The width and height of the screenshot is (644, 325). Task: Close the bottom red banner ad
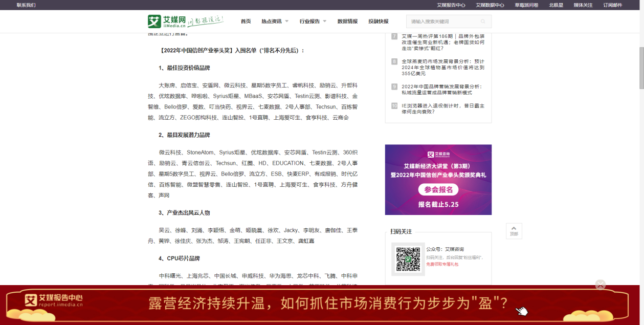[600, 285]
